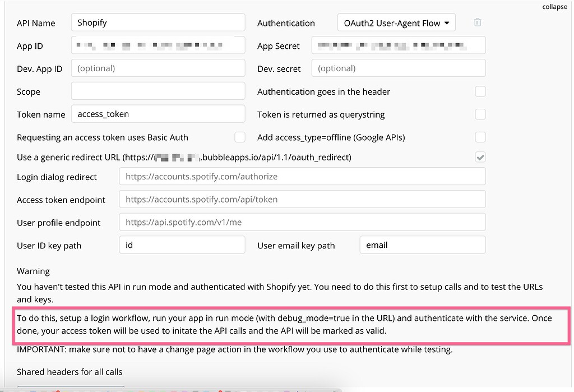574x392 pixels.
Task: Collapse the Shopify API configuration panel
Action: tap(554, 7)
